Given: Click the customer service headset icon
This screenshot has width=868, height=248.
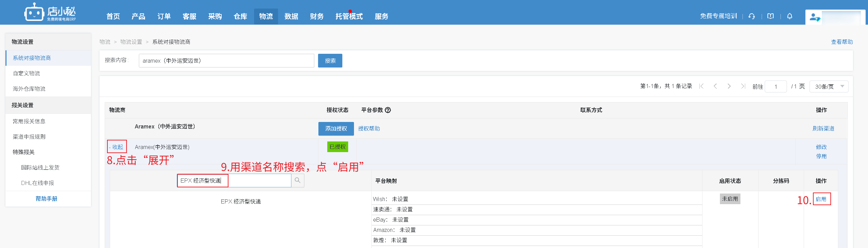Looking at the screenshot, I should coord(751,16).
